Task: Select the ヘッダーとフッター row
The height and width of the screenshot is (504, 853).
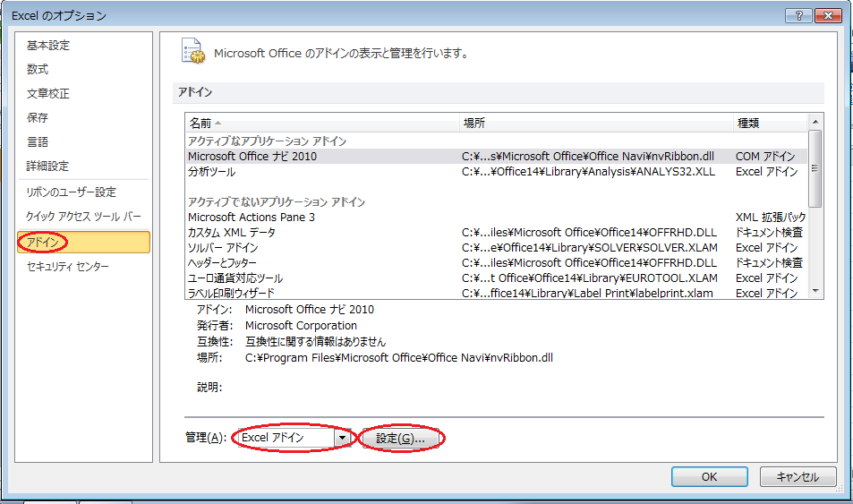Action: click(x=497, y=263)
